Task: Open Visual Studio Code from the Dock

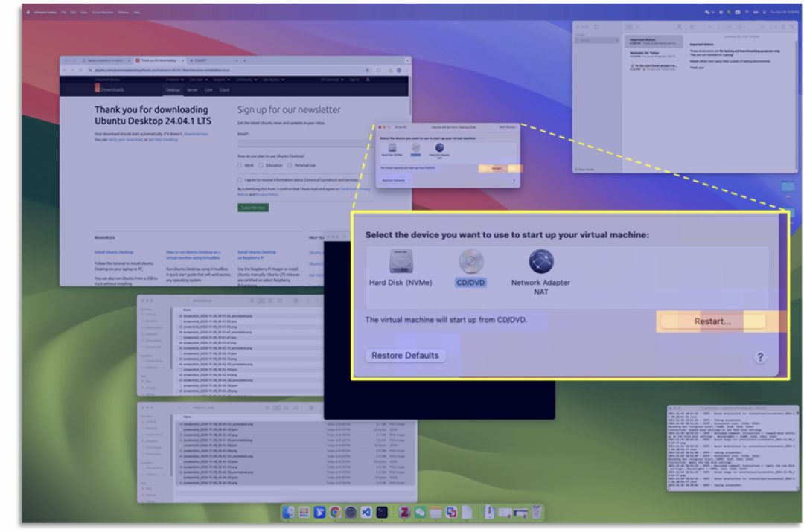Action: 366,512
